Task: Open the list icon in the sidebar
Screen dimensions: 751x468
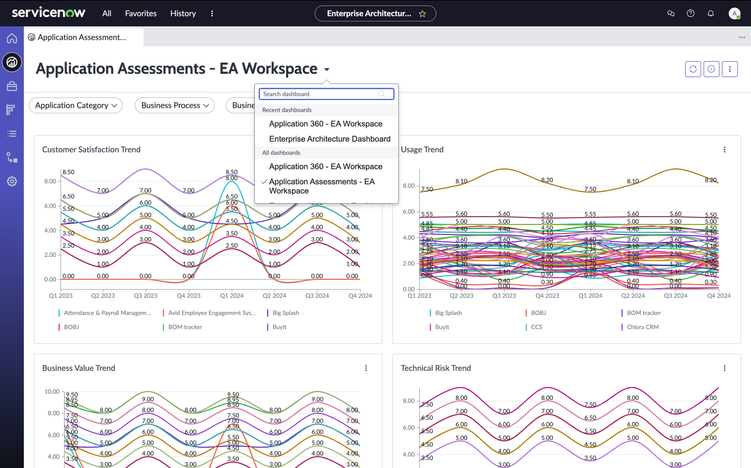Action: tap(12, 134)
